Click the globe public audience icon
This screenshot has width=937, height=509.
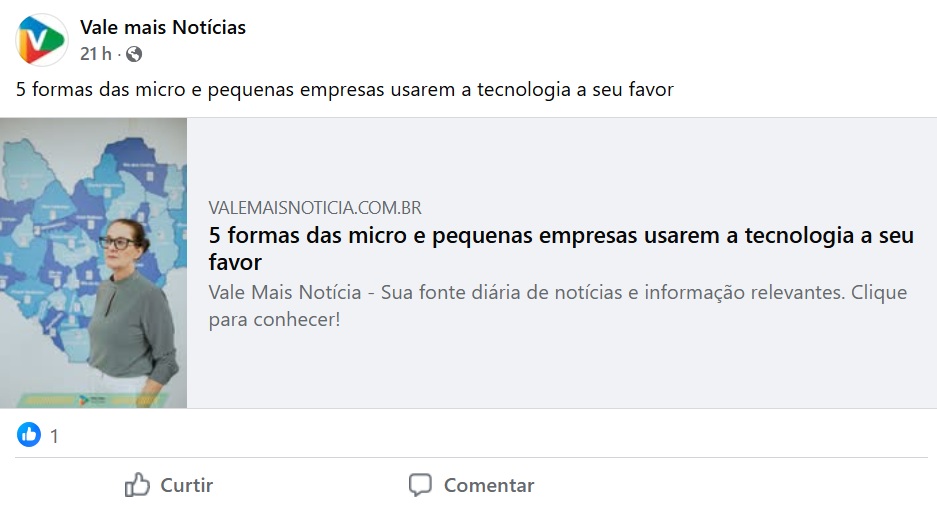[x=134, y=54]
